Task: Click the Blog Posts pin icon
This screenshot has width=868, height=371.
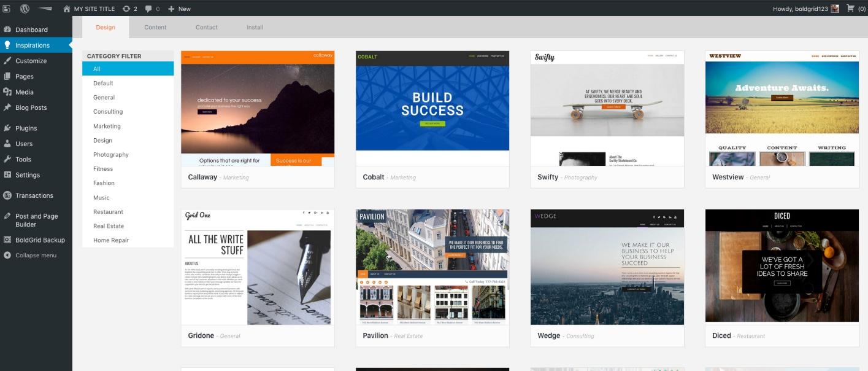Action: coord(7,107)
